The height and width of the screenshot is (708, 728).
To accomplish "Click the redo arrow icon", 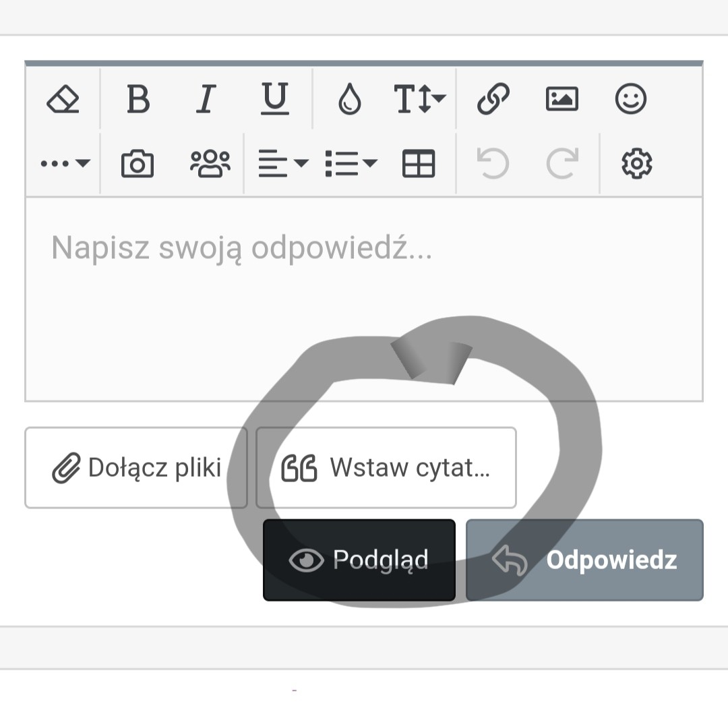I will click(562, 163).
